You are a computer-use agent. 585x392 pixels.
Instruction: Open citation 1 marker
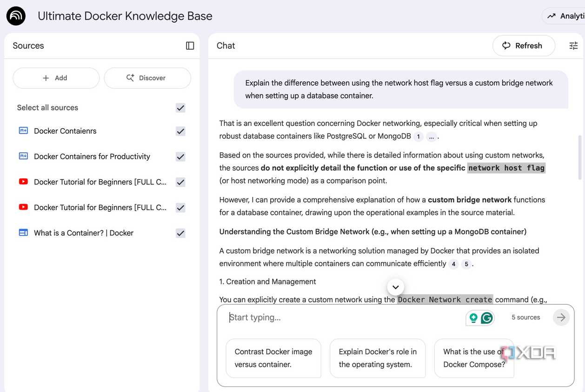pos(419,137)
